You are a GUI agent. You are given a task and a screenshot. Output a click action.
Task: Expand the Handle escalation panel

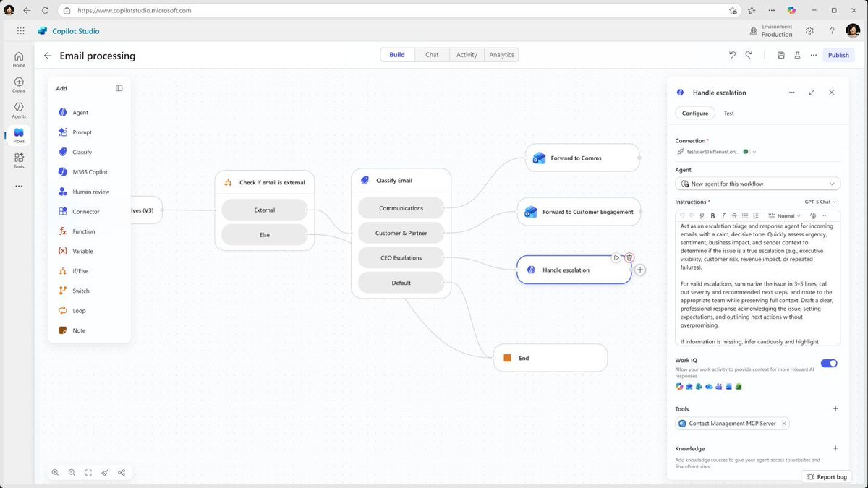812,93
